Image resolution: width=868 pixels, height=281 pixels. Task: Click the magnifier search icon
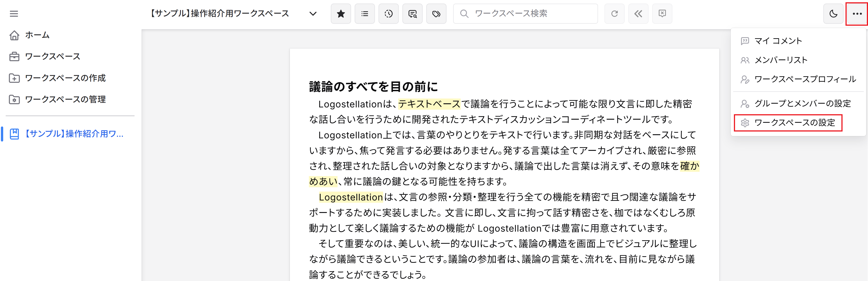coord(464,13)
